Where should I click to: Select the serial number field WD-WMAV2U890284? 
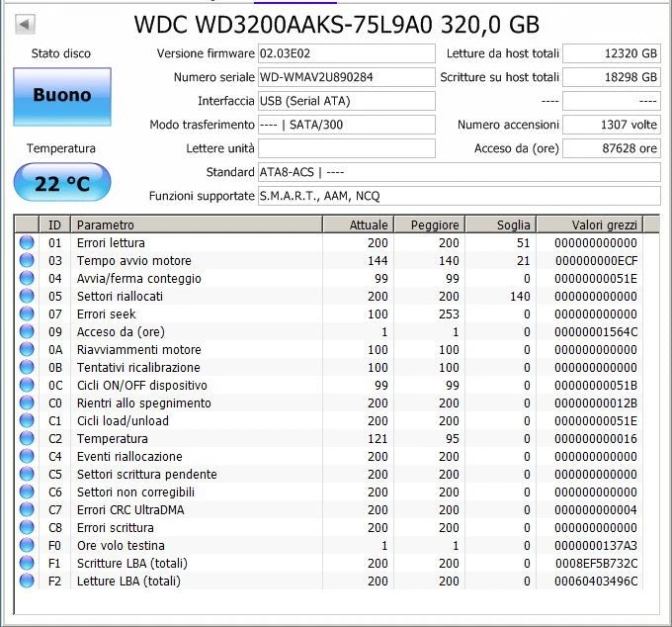[x=346, y=77]
